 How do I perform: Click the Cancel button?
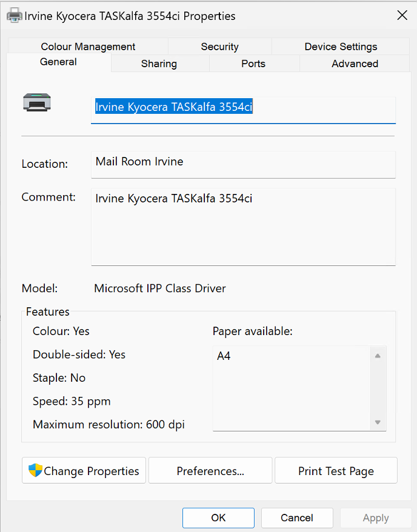pyautogui.click(x=297, y=517)
